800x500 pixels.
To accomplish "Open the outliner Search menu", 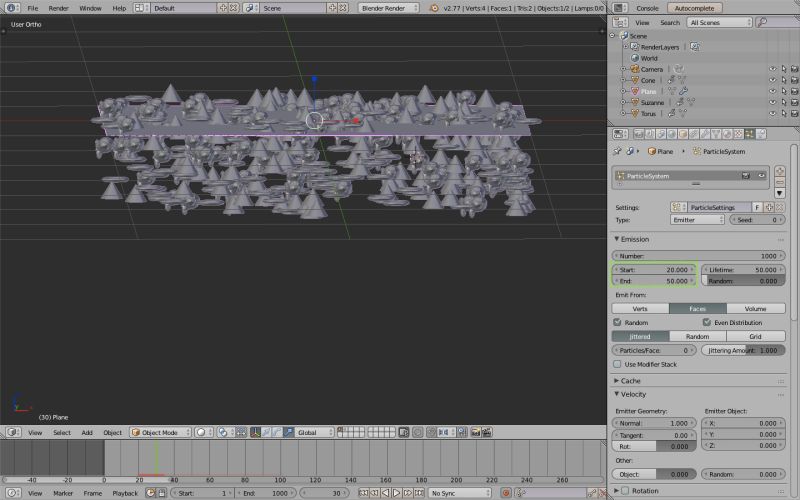I will click(669, 22).
